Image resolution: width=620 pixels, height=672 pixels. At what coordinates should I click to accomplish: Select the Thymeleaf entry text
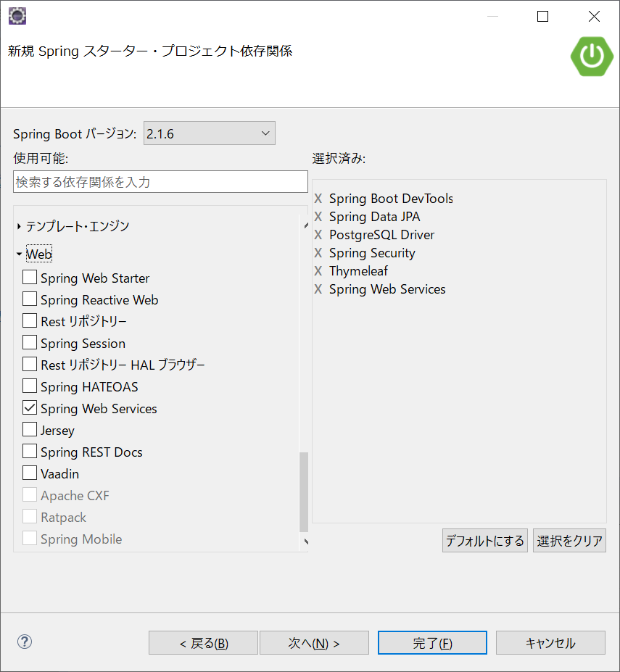point(358,271)
